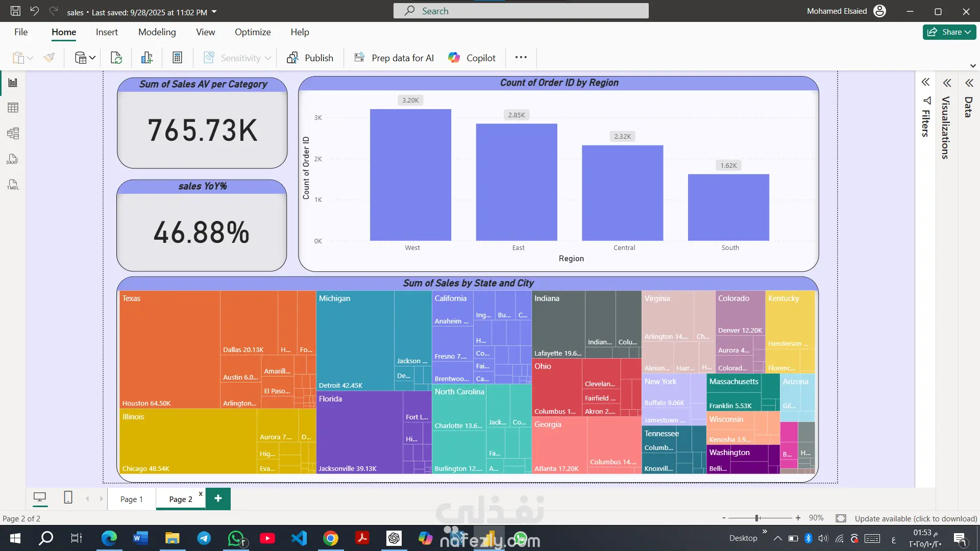Switch to desktop layout view

(x=40, y=497)
